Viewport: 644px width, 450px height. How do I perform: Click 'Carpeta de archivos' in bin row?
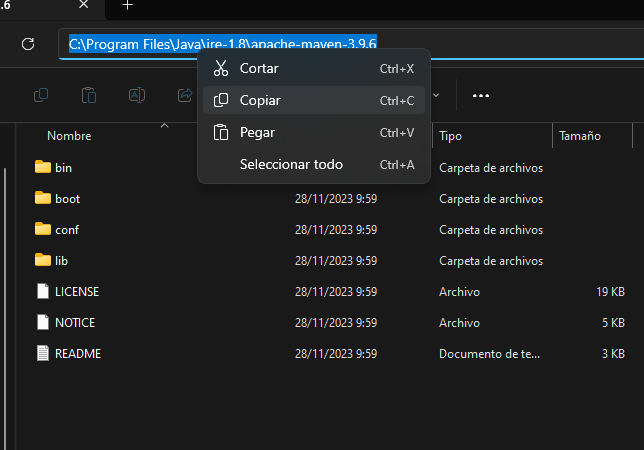pyautogui.click(x=491, y=168)
